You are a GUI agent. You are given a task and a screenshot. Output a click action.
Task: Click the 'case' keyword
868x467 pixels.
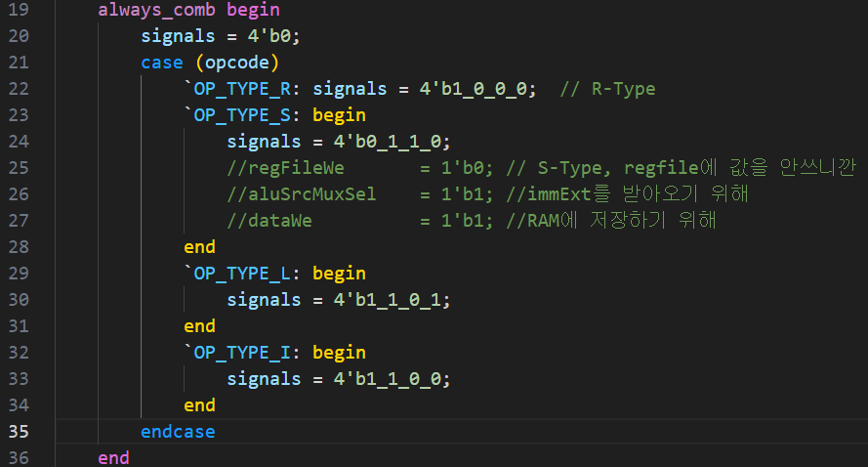(x=162, y=63)
